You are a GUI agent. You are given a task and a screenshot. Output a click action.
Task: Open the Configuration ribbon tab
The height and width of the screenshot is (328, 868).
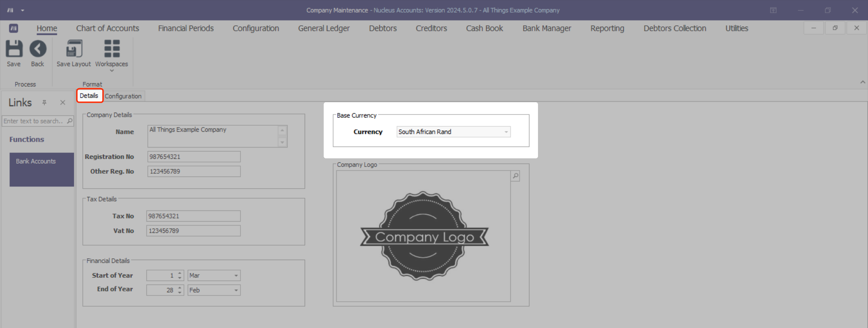click(256, 28)
